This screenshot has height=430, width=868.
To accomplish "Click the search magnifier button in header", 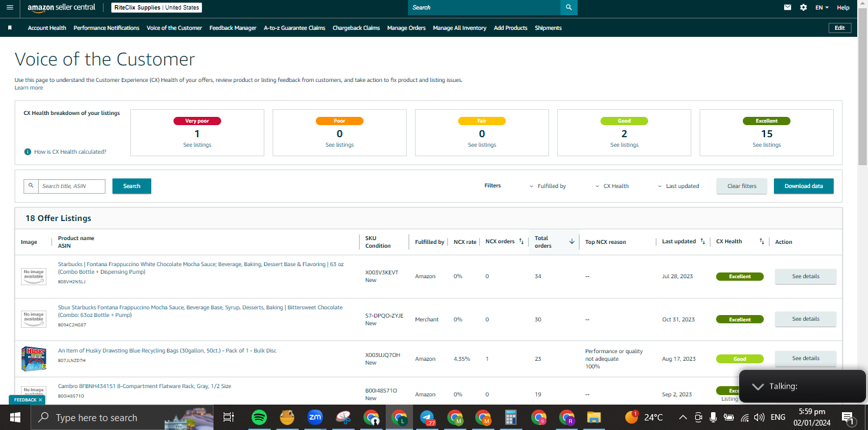I will [x=569, y=8].
